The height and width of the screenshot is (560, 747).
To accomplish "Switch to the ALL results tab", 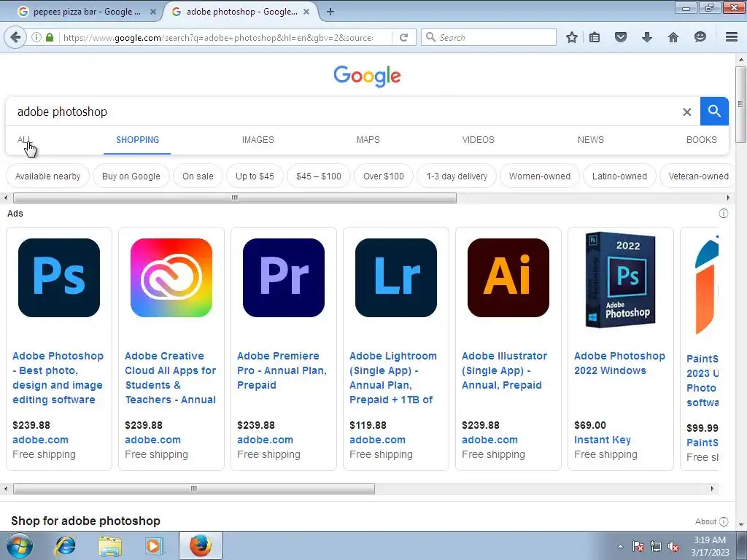I will tap(24, 140).
